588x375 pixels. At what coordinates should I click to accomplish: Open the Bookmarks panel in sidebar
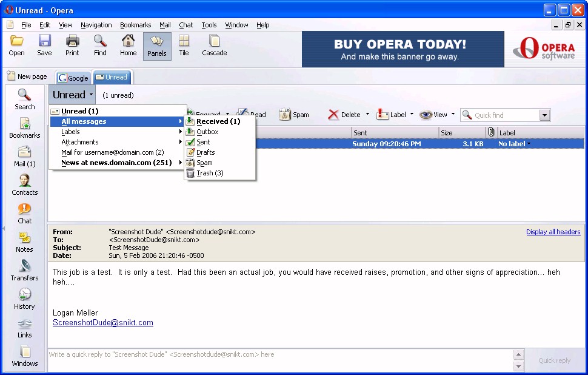[24, 128]
